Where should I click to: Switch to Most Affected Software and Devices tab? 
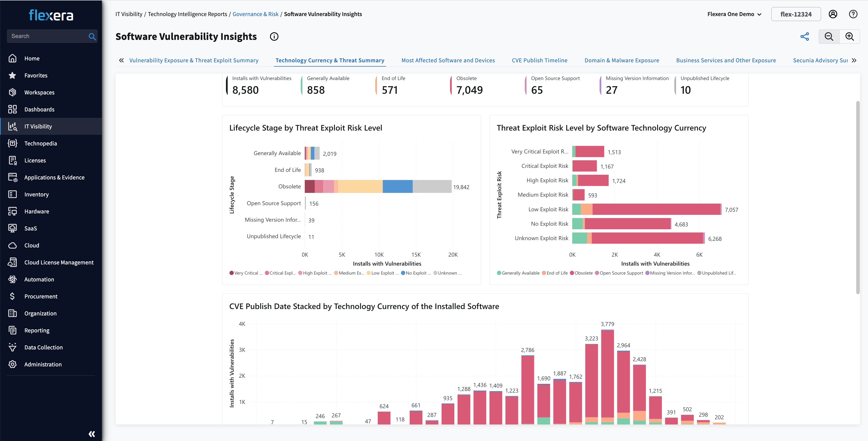click(448, 60)
